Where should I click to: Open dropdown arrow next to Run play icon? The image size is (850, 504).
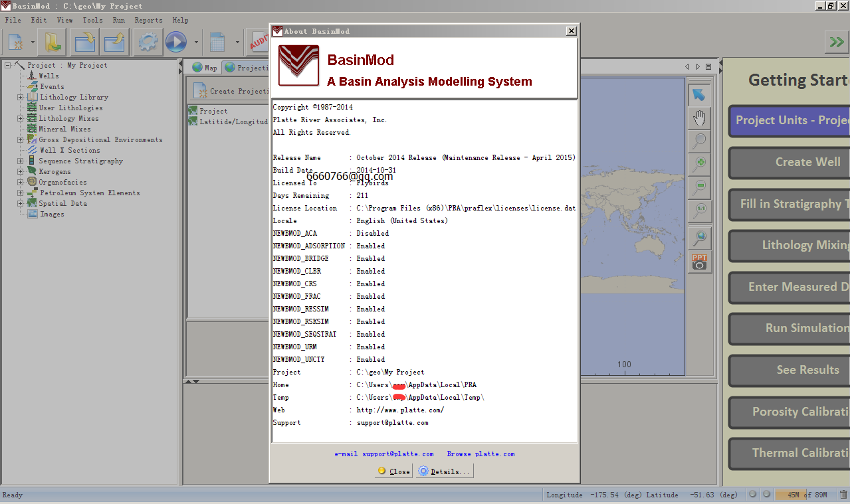click(x=196, y=42)
